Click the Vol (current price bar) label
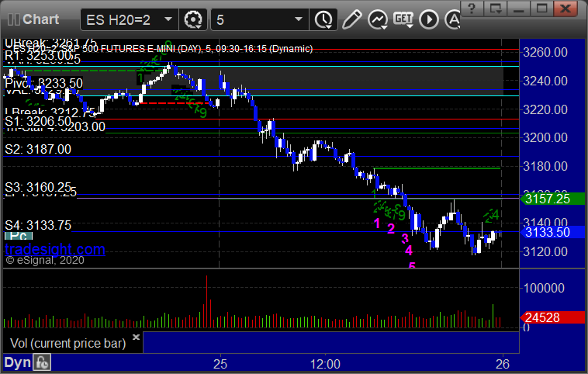Viewport: 588px width, 374px height. click(x=67, y=343)
